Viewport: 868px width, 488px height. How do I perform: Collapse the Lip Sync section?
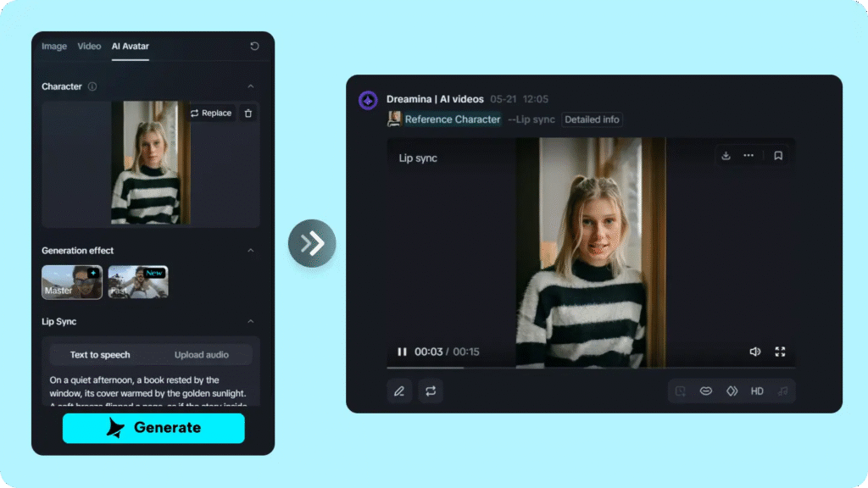click(250, 322)
